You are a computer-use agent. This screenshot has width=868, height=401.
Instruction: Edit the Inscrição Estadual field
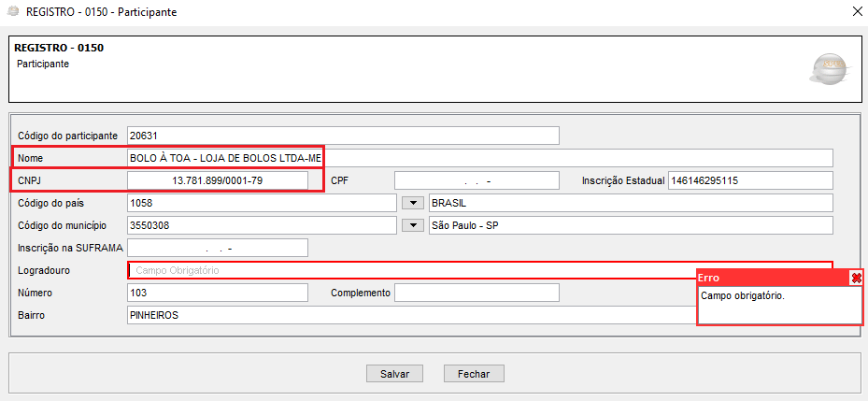[750, 180]
